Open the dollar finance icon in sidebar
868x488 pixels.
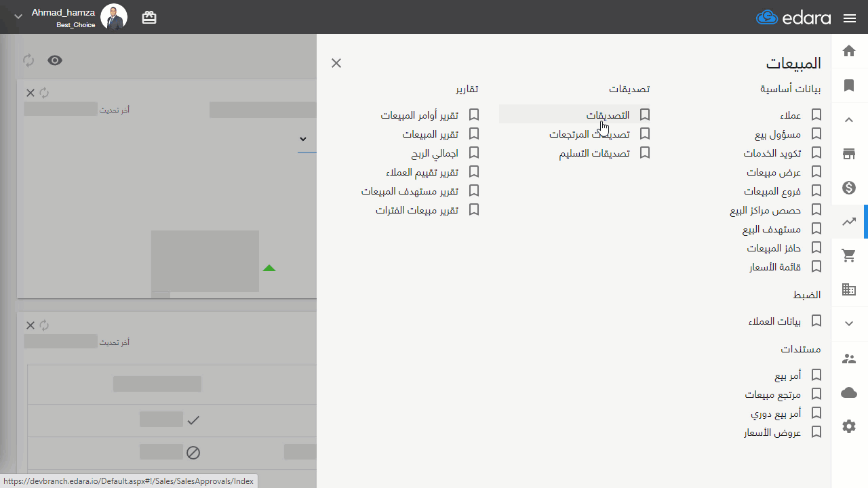coord(848,188)
